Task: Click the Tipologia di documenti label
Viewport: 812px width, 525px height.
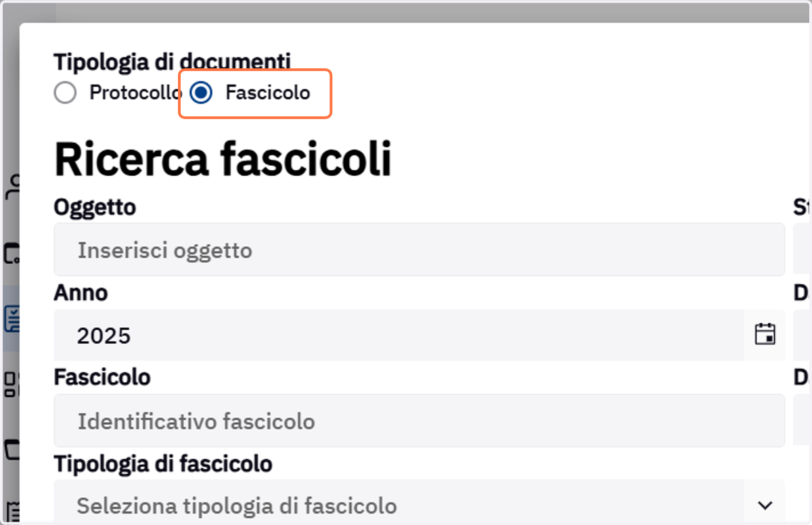Action: coord(173,62)
